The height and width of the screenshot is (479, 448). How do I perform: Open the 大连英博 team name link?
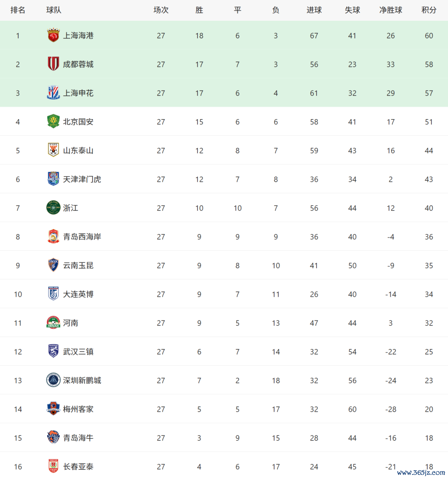click(78, 294)
